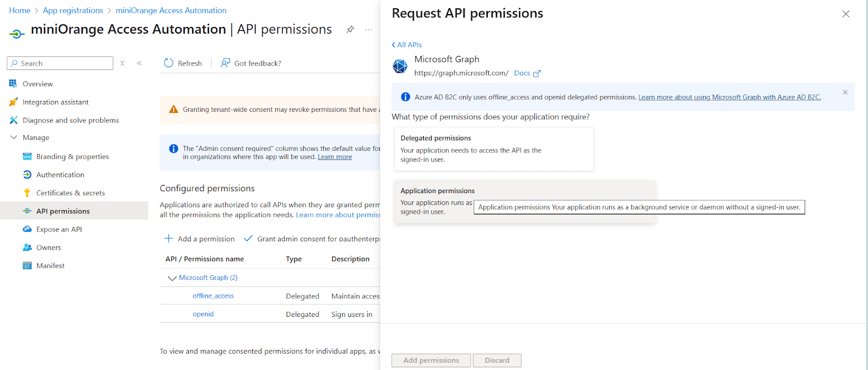The width and height of the screenshot is (868, 370).
Task: Click the Diagnose and solve problems wrench icon
Action: pos(14,120)
